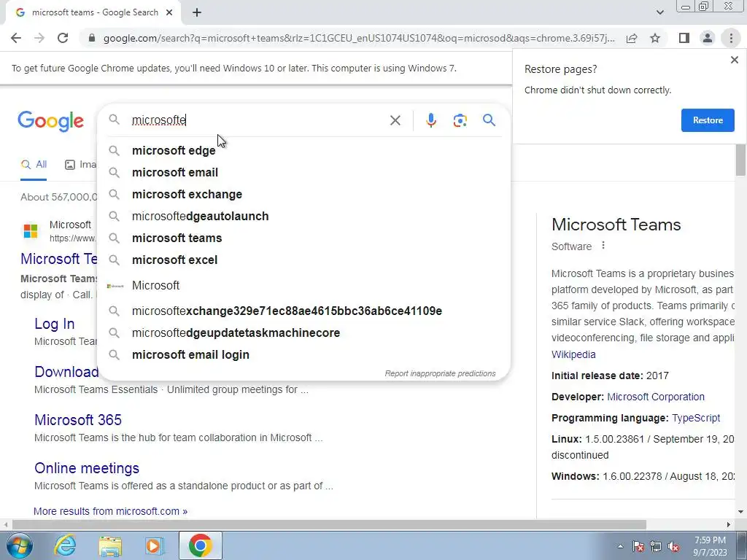Choose the Microsoft entity suggestion with logo
The height and width of the screenshot is (560, 747).
[303, 286]
